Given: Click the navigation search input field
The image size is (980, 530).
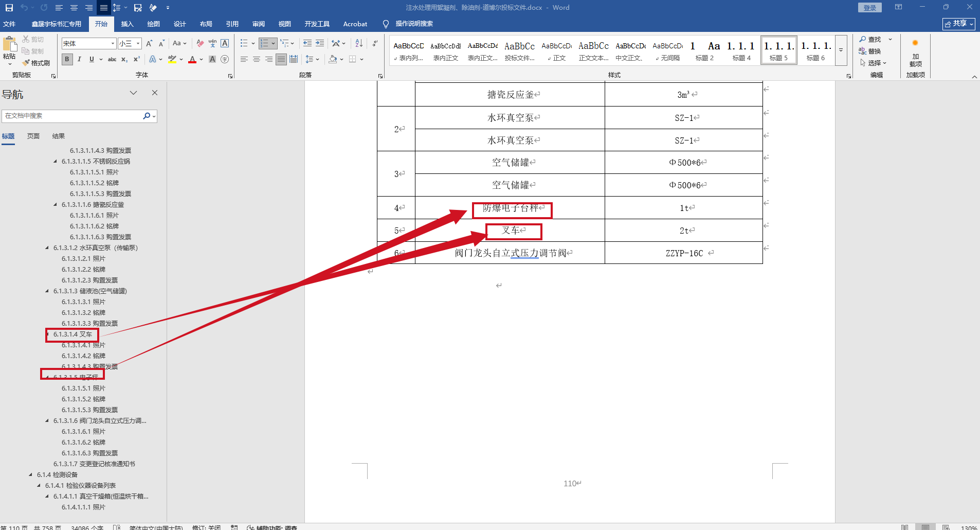Looking at the screenshot, I should click(72, 116).
